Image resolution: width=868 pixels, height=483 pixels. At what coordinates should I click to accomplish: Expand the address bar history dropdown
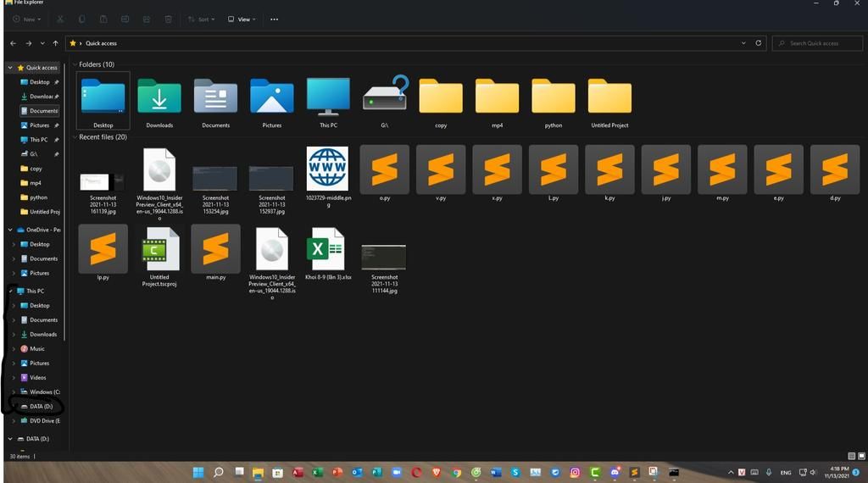[743, 43]
